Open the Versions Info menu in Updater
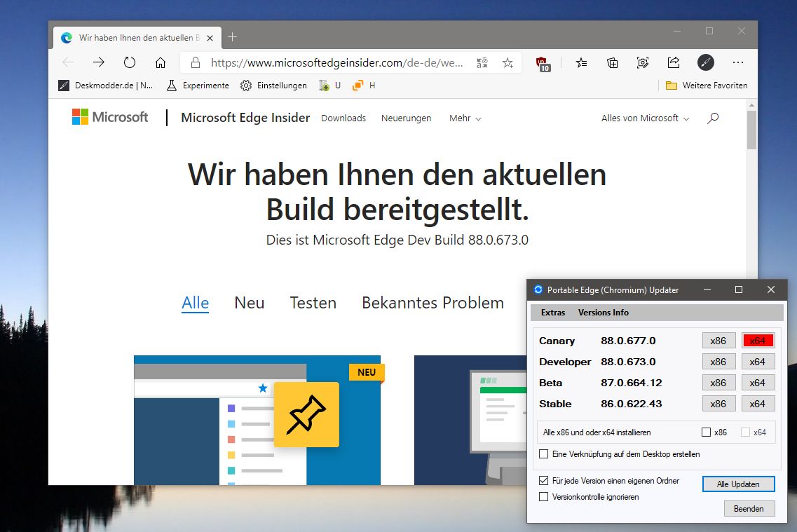 [604, 313]
